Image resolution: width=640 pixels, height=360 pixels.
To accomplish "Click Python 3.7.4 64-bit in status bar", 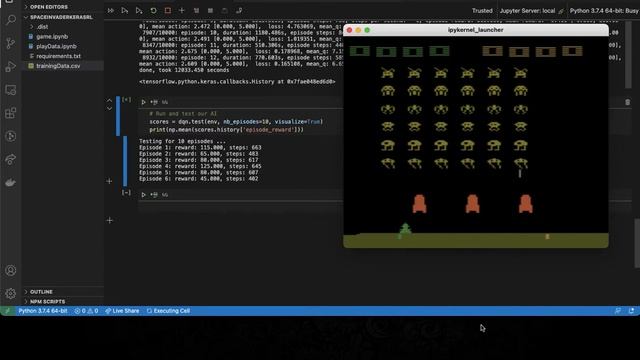I will [x=43, y=311].
